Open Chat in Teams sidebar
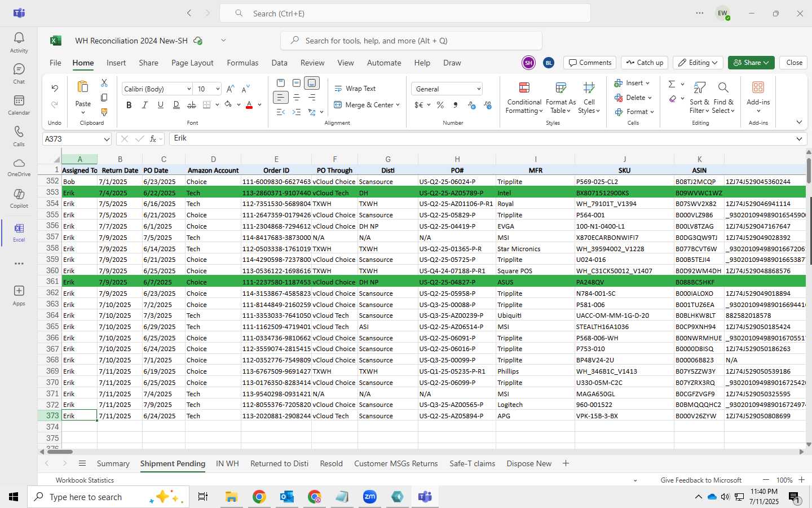Image resolution: width=812 pixels, height=508 pixels. click(x=19, y=74)
